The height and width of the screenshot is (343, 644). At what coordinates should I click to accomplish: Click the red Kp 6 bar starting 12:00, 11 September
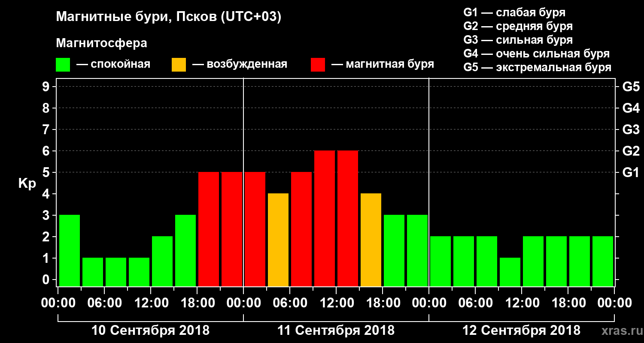coord(348,218)
